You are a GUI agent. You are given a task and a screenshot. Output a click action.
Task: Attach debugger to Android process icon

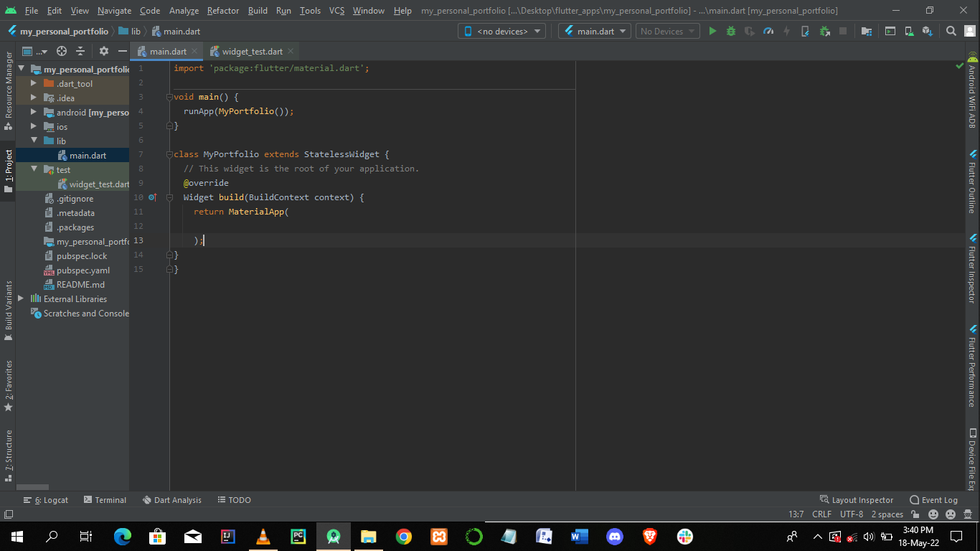pyautogui.click(x=824, y=32)
